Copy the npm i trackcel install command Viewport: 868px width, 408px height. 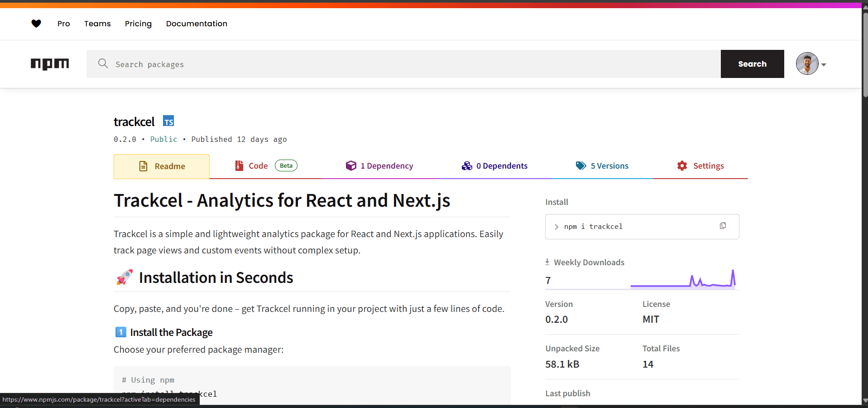click(x=723, y=226)
